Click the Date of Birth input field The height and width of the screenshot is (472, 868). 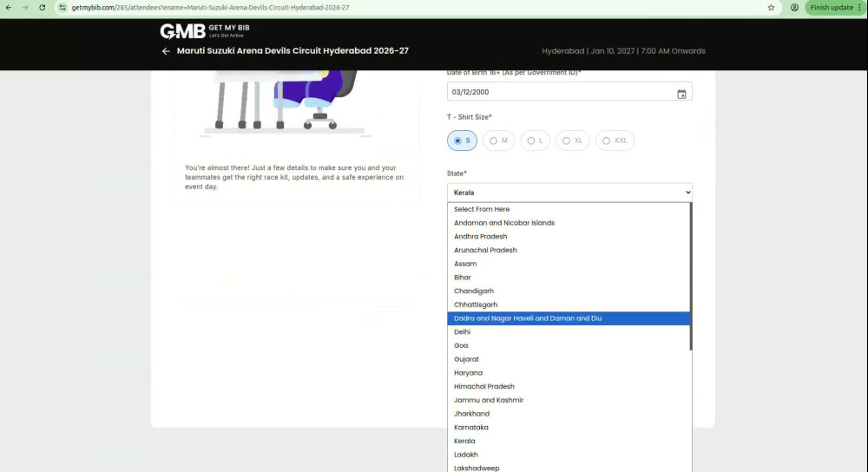click(569, 92)
